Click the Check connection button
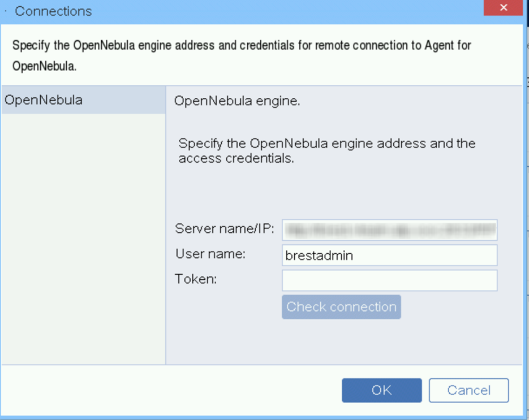Image resolution: width=529 pixels, height=420 pixels. point(341,307)
